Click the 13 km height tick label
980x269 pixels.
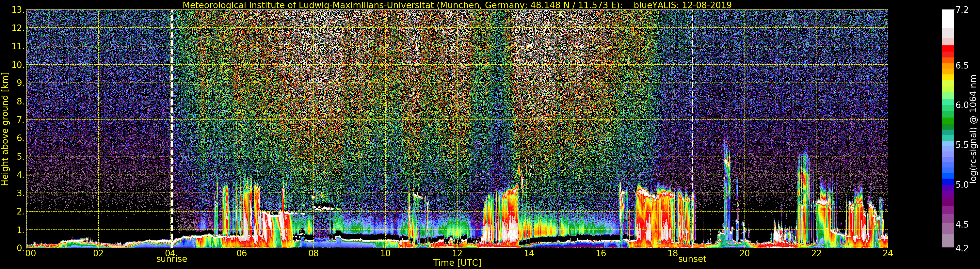pos(18,10)
